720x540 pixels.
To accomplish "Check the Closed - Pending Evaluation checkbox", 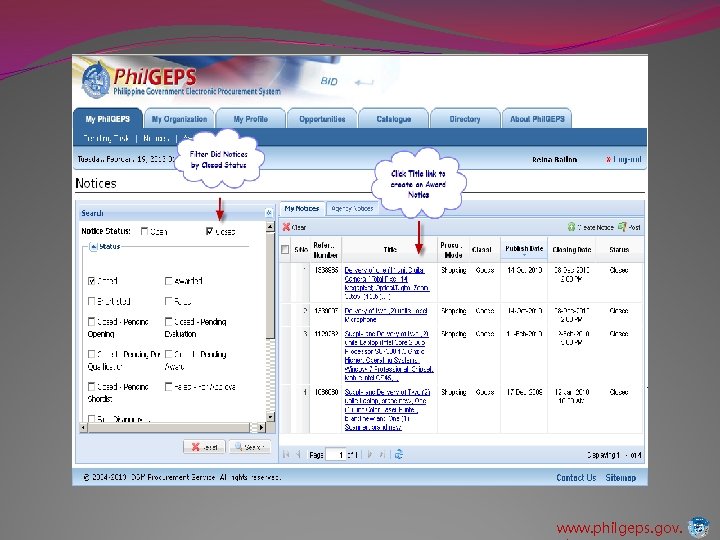I will click(168, 321).
